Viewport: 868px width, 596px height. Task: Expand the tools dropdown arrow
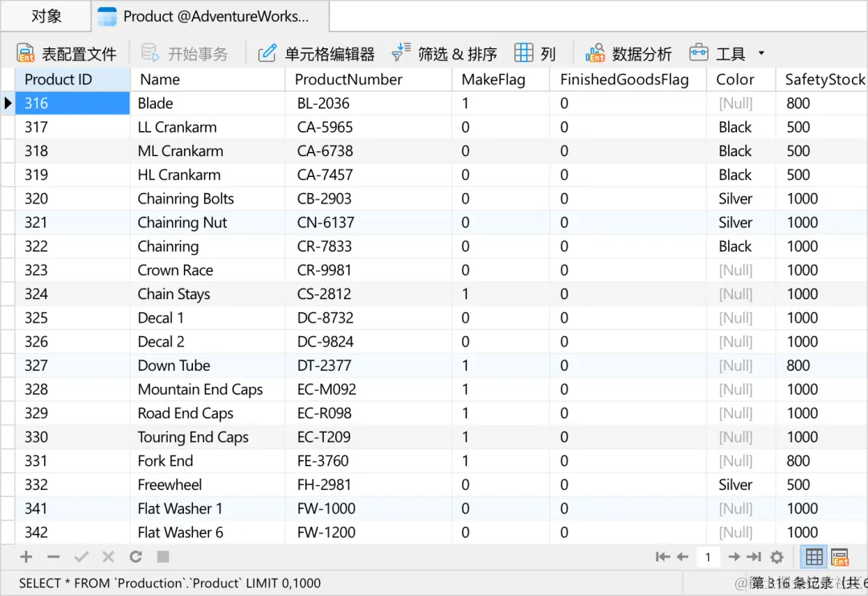click(x=762, y=53)
